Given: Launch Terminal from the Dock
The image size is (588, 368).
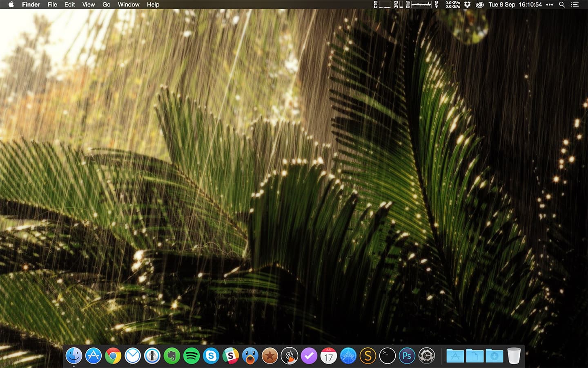Looking at the screenshot, I should pos(387,356).
